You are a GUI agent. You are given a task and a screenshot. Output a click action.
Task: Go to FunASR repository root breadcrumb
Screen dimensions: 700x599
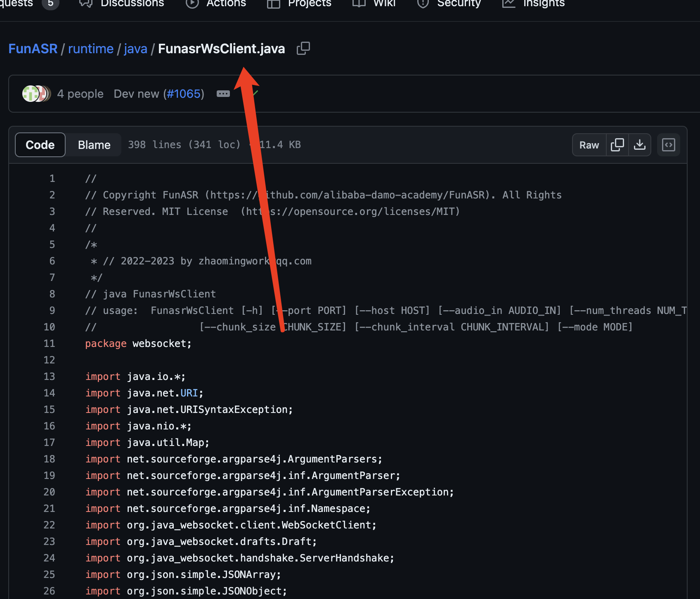point(33,49)
